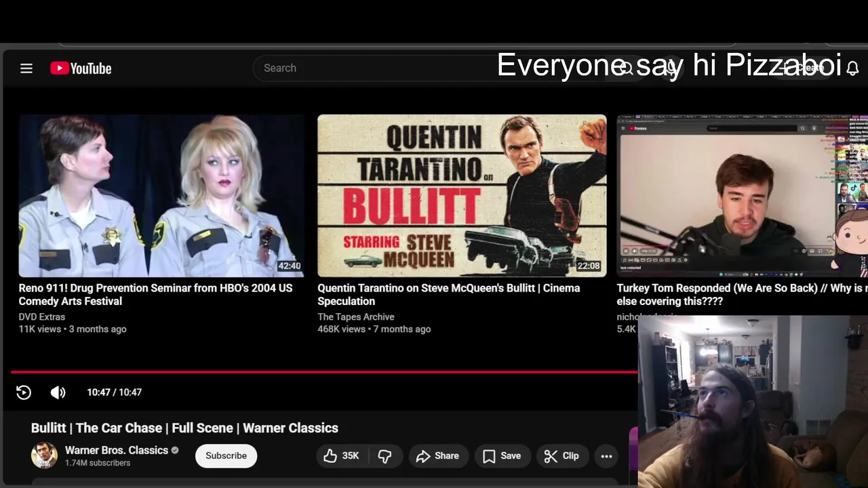Viewport: 868px width, 488px height.
Task: Replay the video with the replay icon
Action: point(24,392)
